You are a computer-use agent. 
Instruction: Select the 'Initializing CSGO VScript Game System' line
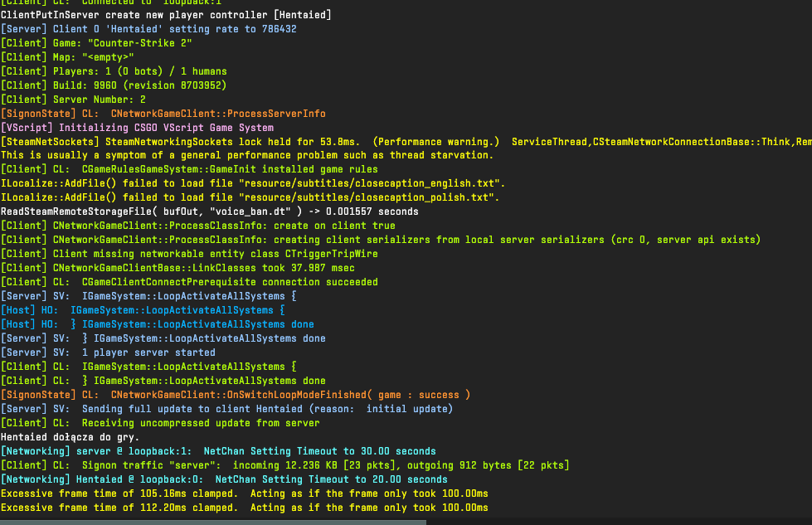click(x=137, y=128)
